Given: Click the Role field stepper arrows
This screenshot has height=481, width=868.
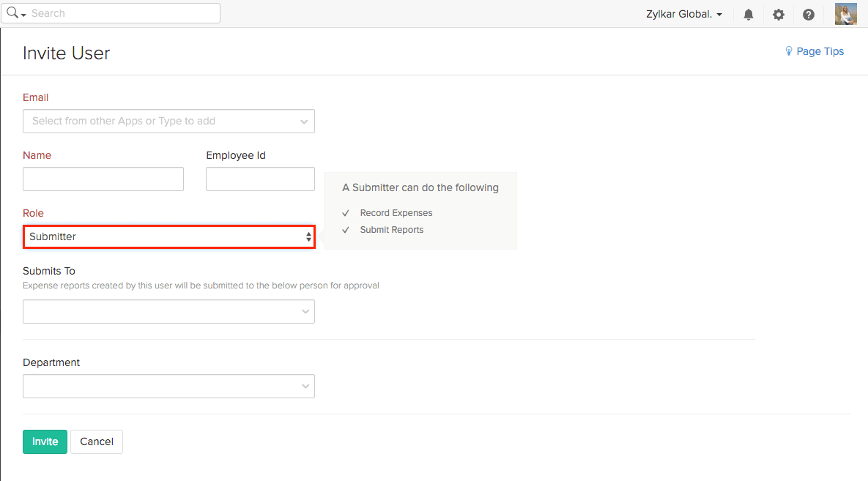Looking at the screenshot, I should (308, 236).
